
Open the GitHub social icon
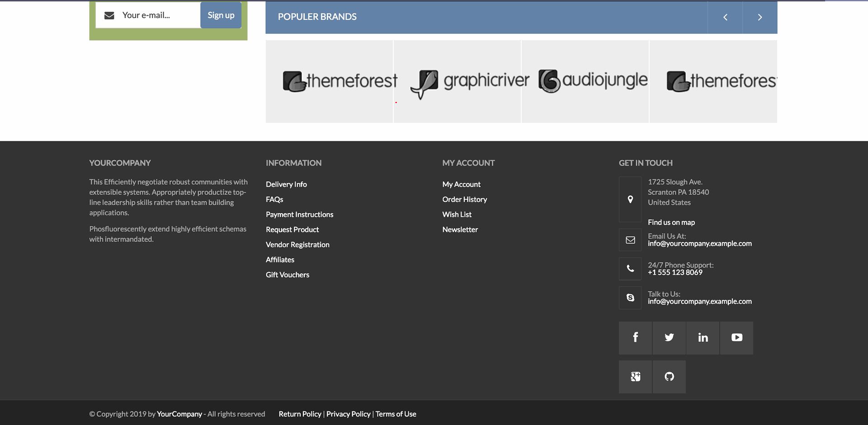click(x=669, y=377)
